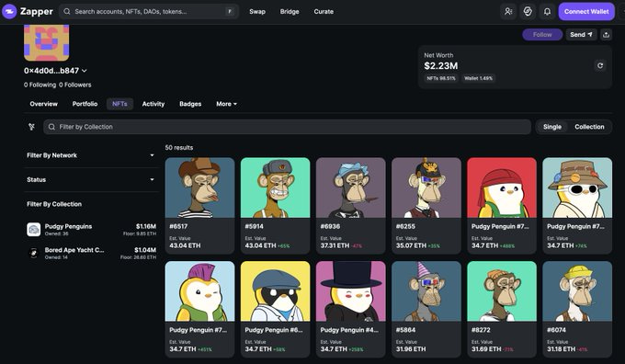Open 0 Followers list
The height and width of the screenshot is (364, 625).
75,85
